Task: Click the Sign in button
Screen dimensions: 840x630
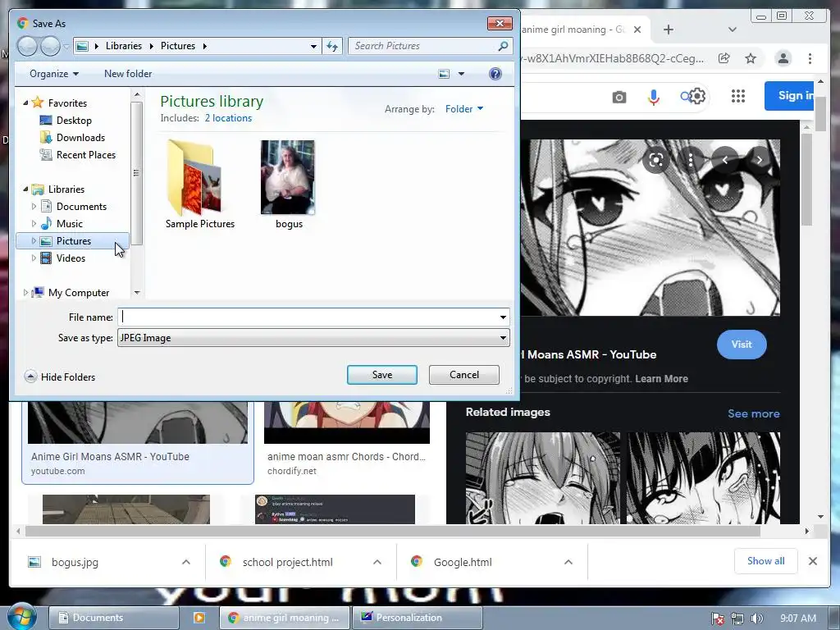Action: coord(789,96)
